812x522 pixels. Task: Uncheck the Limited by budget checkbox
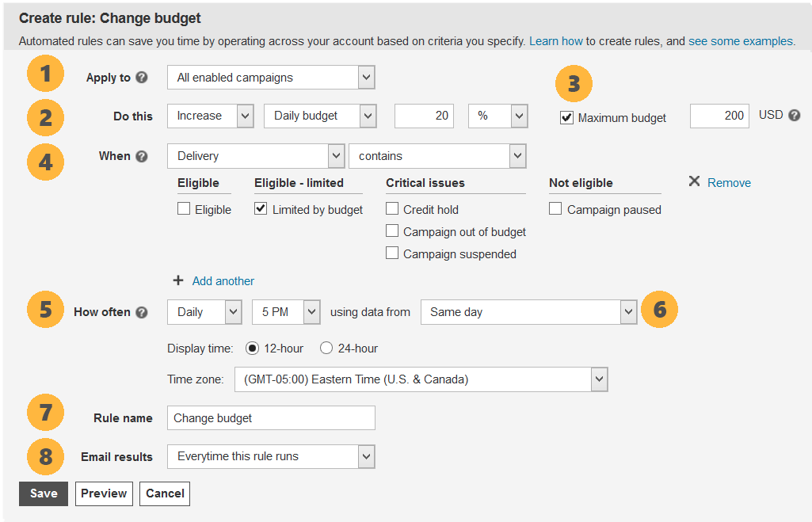[x=261, y=208]
